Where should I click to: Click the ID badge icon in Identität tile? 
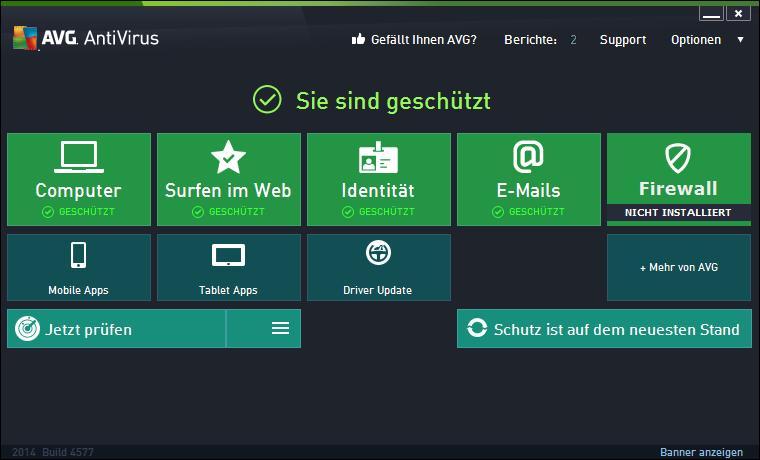click(379, 157)
